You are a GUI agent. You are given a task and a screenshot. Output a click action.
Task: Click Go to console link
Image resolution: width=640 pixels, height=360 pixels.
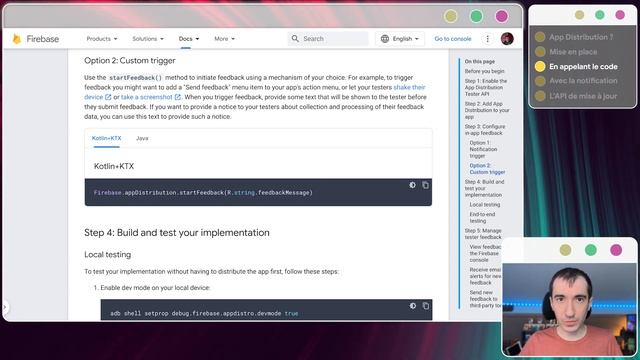coord(453,39)
